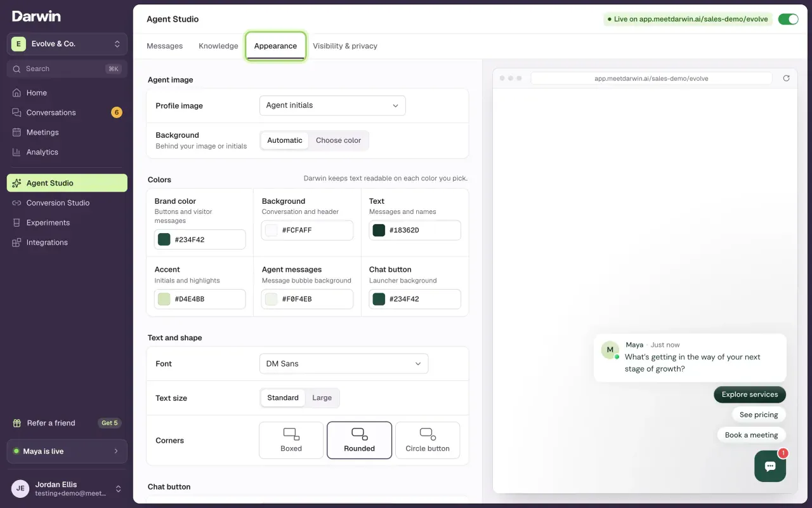
Task: Click the search magnifier icon
Action: click(x=17, y=69)
